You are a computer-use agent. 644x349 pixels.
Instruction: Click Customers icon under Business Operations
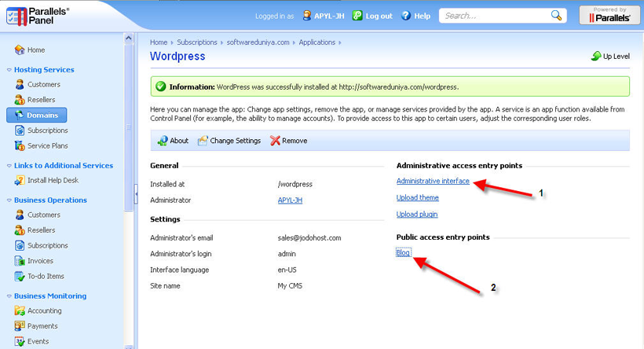[x=20, y=215]
